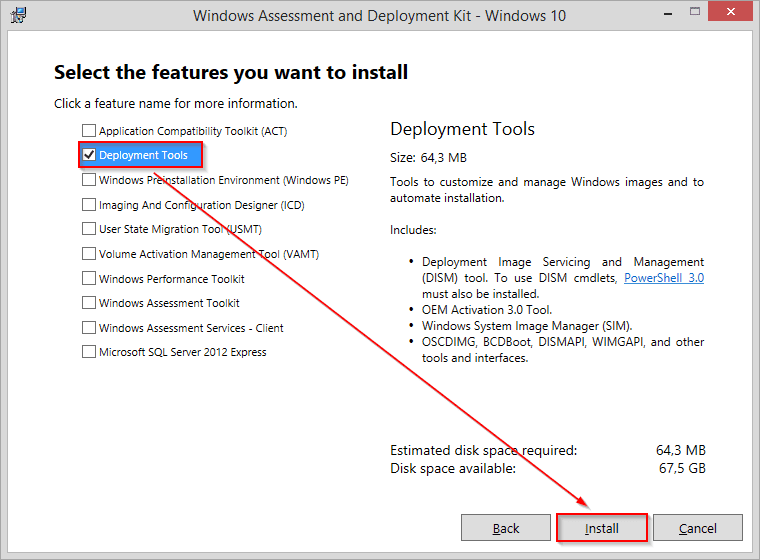The width and height of the screenshot is (760, 560).
Task: Check Application Compatibility Toolkit (ACT) checkbox
Action: point(89,130)
